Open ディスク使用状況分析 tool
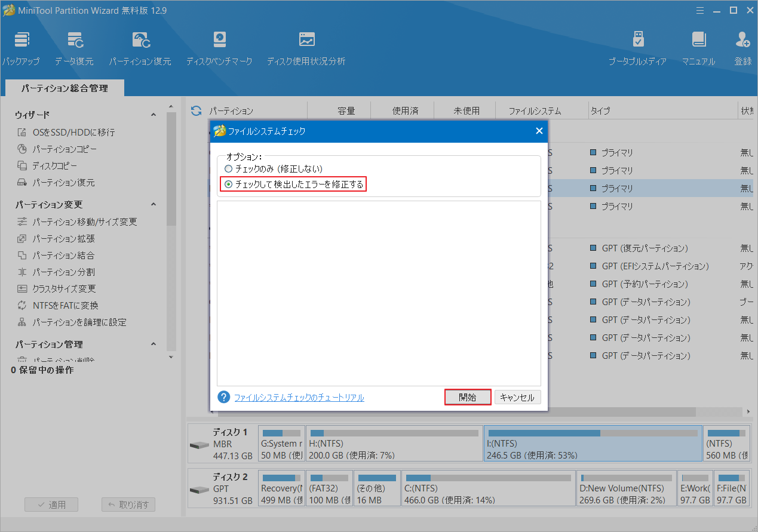758x532 pixels. (x=306, y=48)
